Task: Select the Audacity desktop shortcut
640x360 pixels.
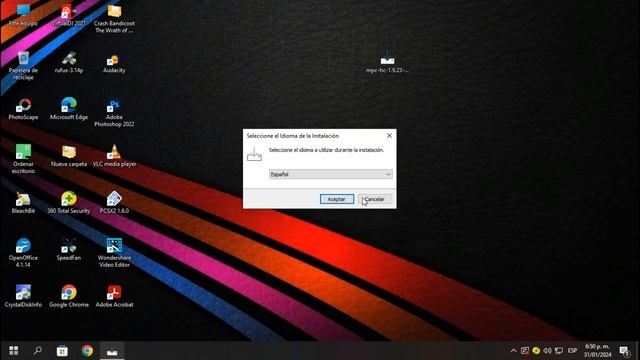Action: click(x=114, y=63)
